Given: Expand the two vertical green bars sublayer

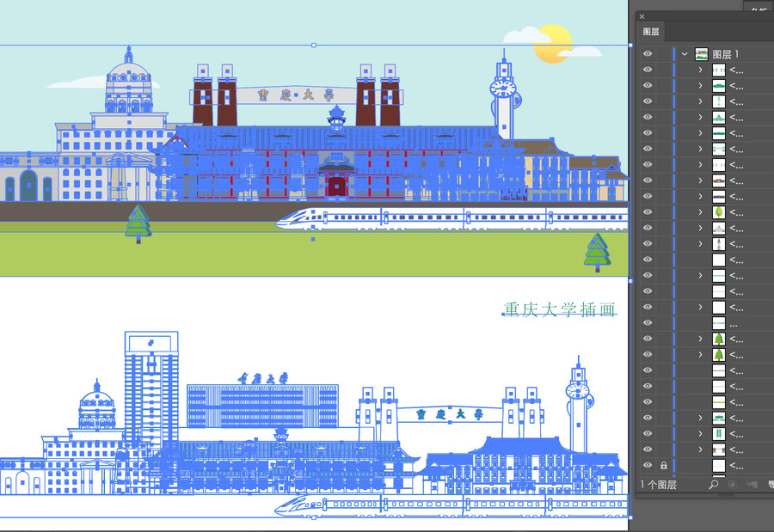Looking at the screenshot, I should [x=700, y=433].
